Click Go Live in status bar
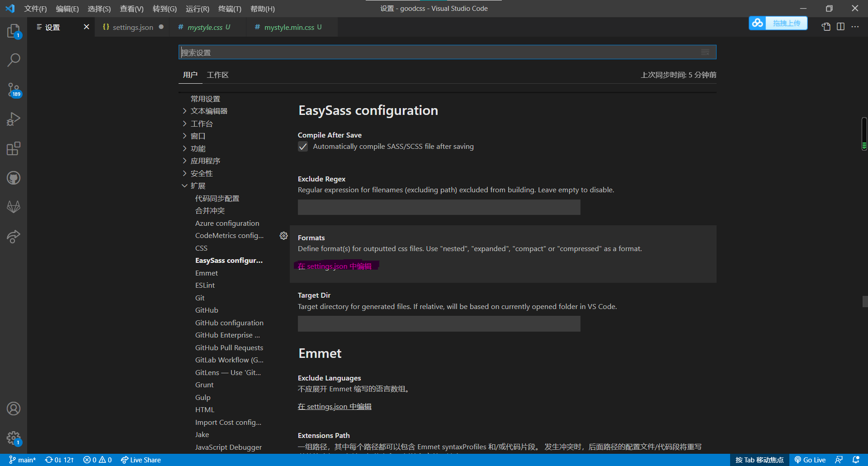 [x=810, y=460]
